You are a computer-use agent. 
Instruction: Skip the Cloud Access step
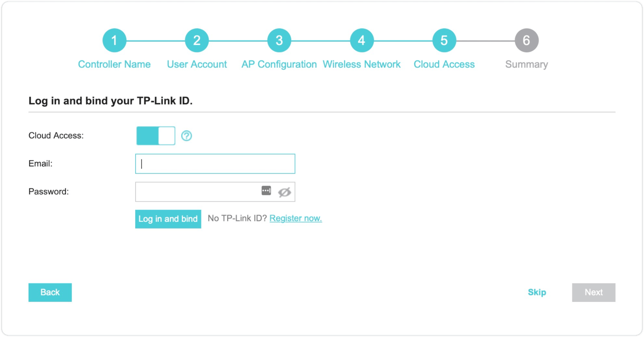(537, 292)
